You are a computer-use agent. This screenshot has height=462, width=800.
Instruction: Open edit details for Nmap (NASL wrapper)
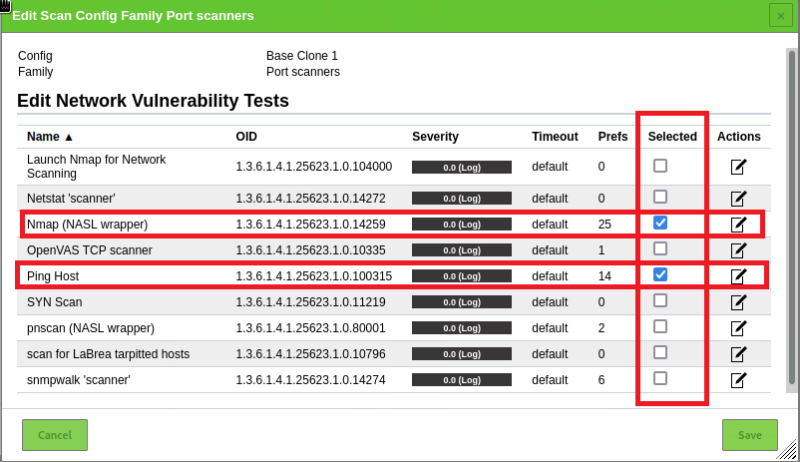738,224
